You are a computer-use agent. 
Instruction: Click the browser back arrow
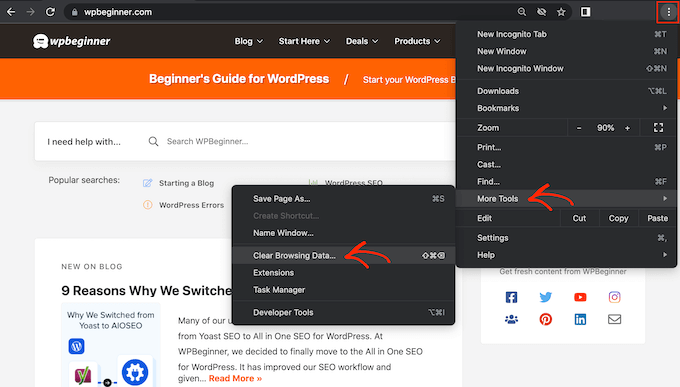11,12
